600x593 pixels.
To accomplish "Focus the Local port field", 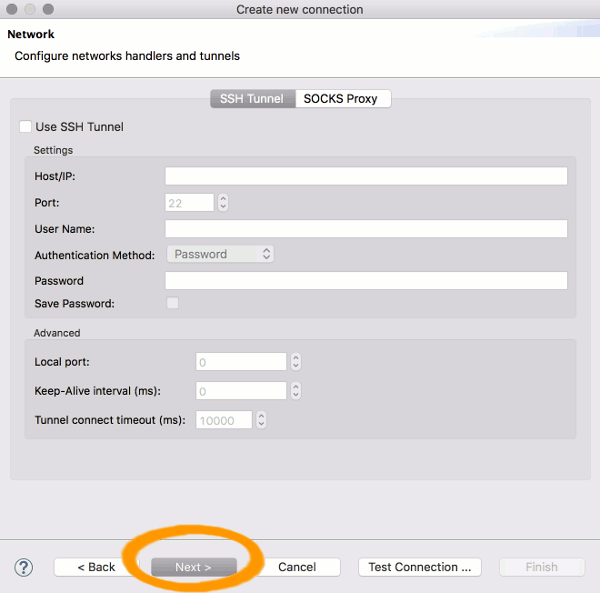I will coord(241,362).
